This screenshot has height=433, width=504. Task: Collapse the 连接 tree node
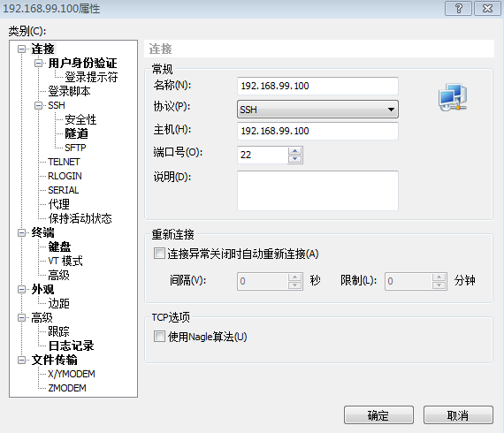(x=21, y=49)
